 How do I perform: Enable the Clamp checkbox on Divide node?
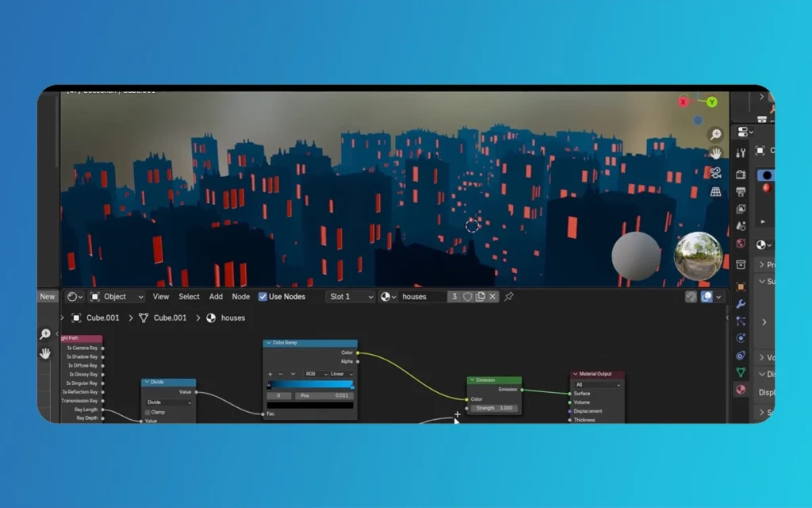147,412
